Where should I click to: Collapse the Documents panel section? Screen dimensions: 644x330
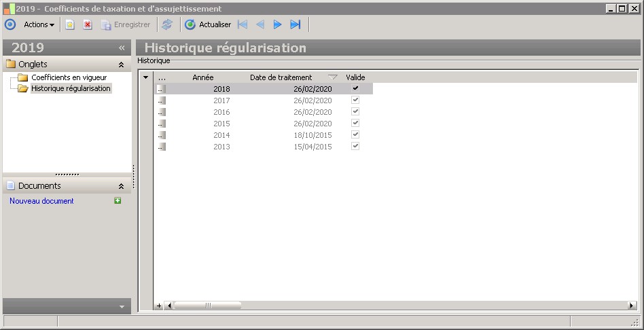pyautogui.click(x=121, y=186)
